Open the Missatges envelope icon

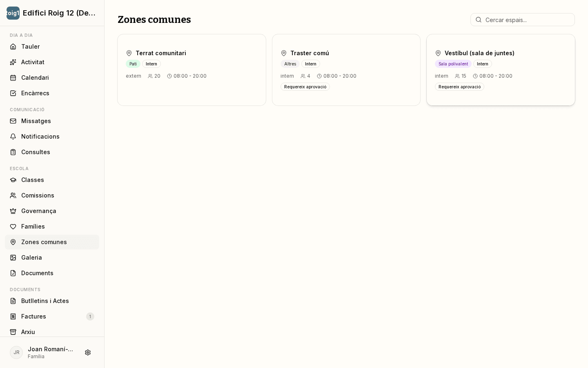13,121
